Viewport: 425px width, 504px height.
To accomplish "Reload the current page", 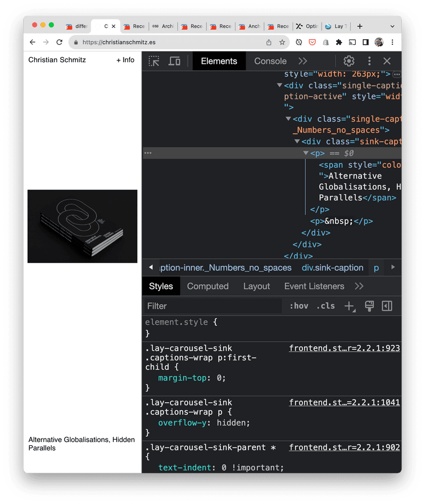I will [59, 42].
